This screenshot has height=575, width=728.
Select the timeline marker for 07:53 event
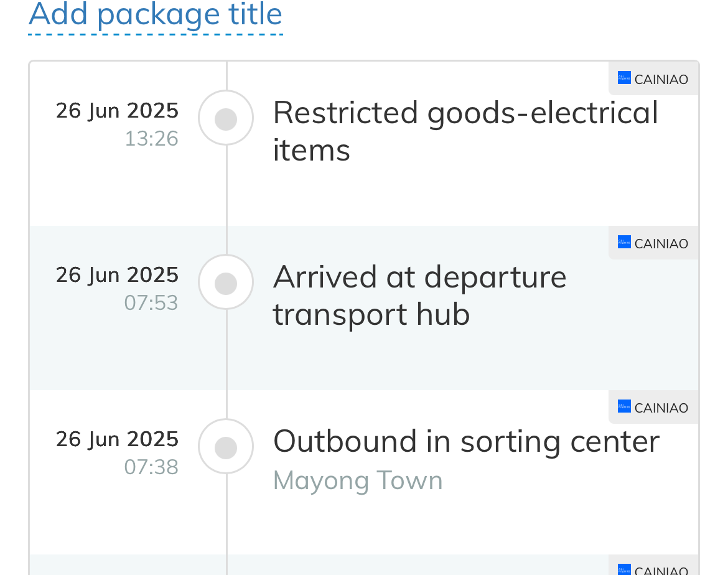click(226, 283)
